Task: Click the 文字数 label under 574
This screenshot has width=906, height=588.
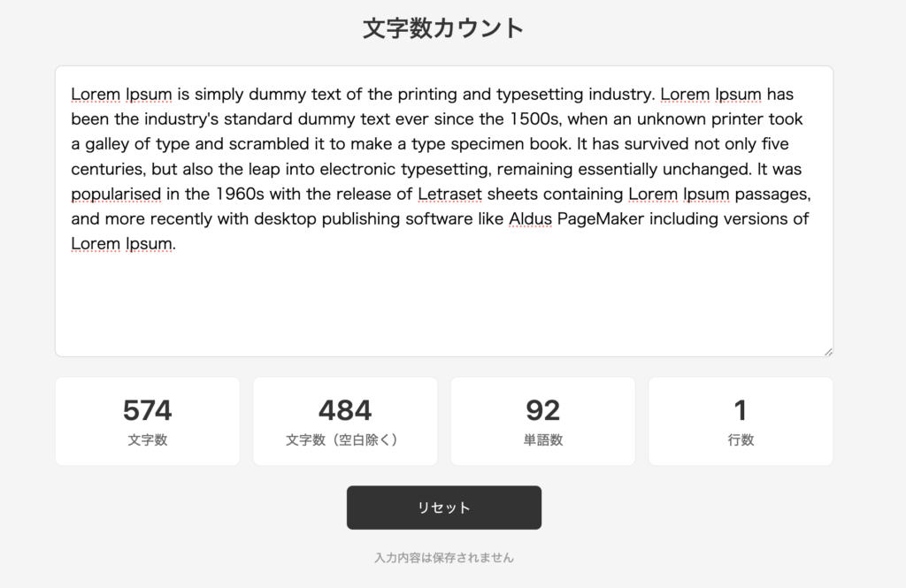Action: tap(147, 439)
